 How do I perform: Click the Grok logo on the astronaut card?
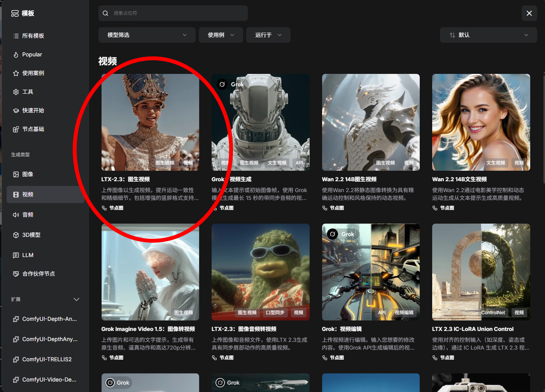(x=222, y=84)
